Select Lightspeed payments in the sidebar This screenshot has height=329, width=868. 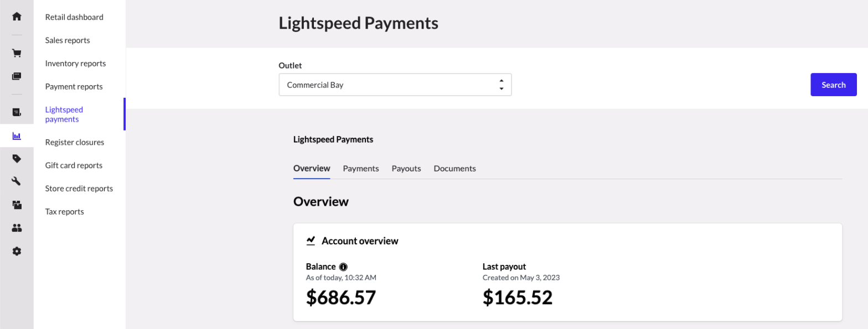(64, 114)
